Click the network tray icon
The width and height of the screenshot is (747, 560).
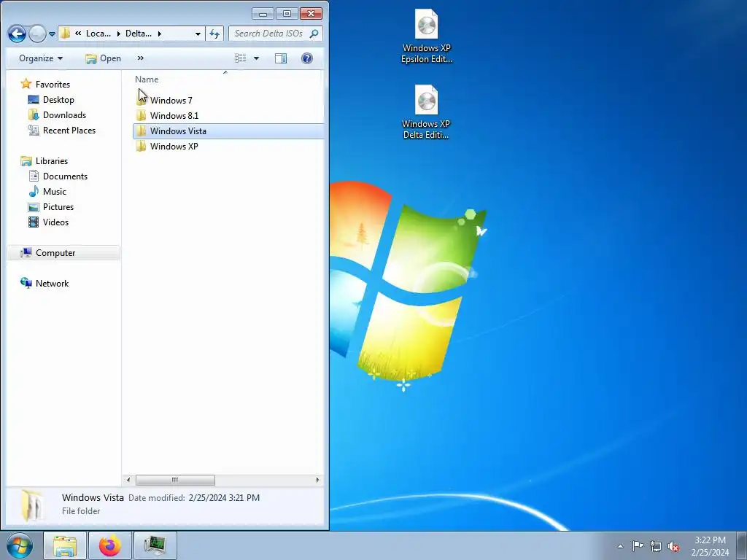(656, 547)
